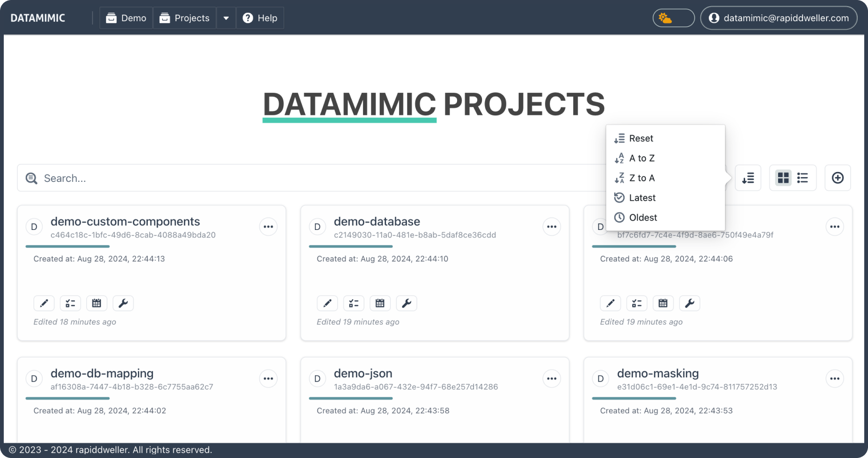Screen dimensions: 868x458
Task: Click ID e31d06c1-69e1-4e1d-9c74-811757252d13
Action: pos(697,387)
